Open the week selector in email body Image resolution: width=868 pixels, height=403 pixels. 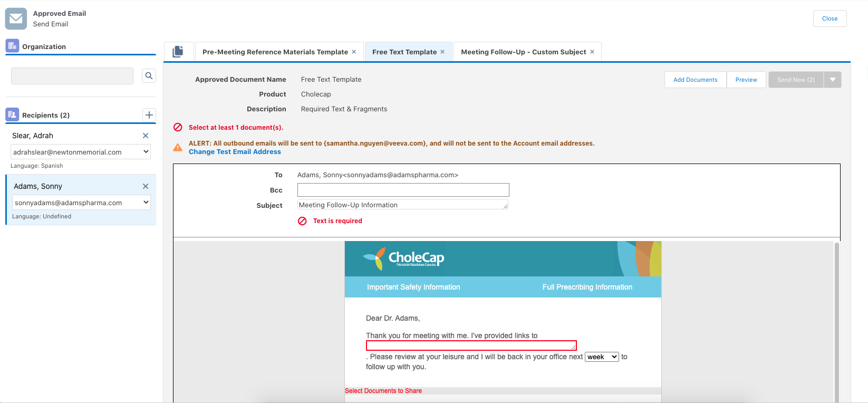[602, 357]
